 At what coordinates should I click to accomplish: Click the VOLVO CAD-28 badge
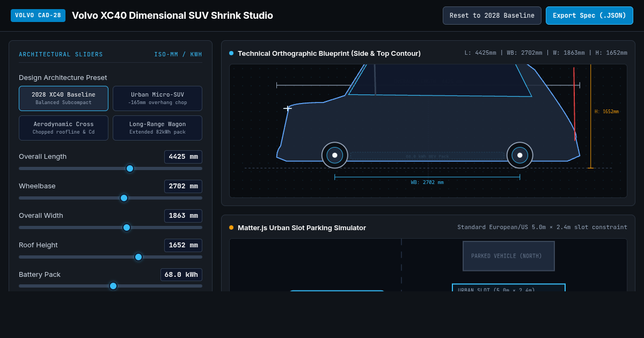click(38, 16)
